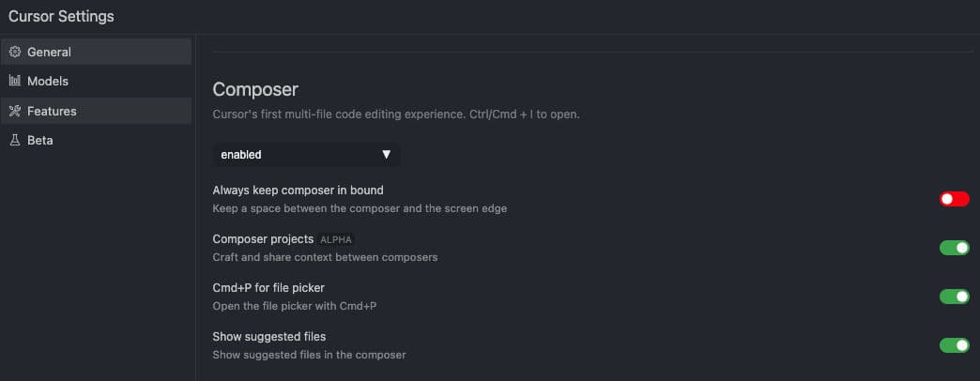Viewport: 980px width, 381px height.
Task: Open the Models settings tab
Action: 48,82
